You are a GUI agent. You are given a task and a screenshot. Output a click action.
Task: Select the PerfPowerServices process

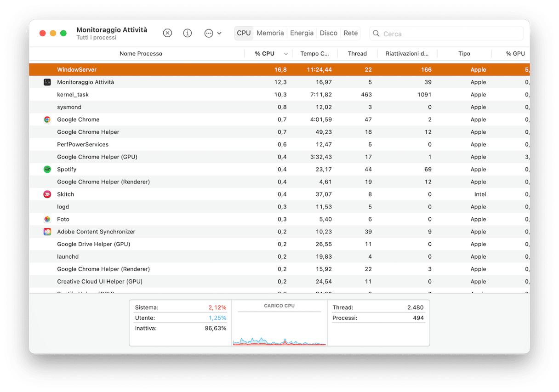[279, 144]
